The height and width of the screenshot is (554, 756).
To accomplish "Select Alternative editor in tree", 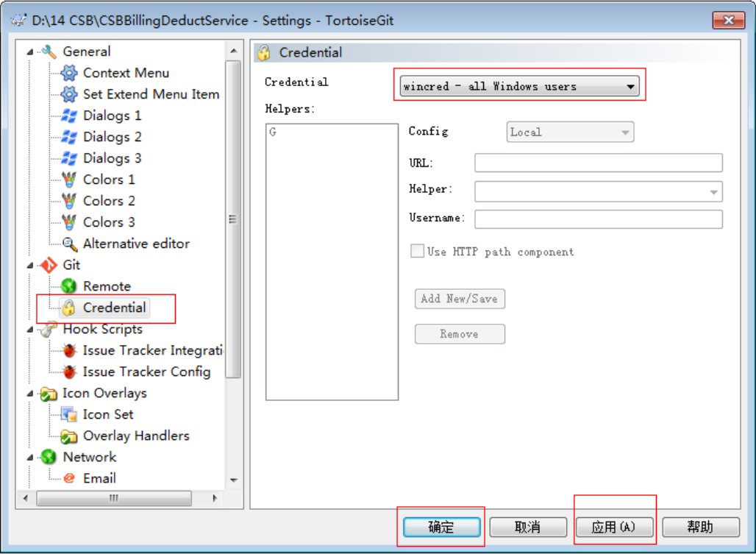I will (x=137, y=244).
